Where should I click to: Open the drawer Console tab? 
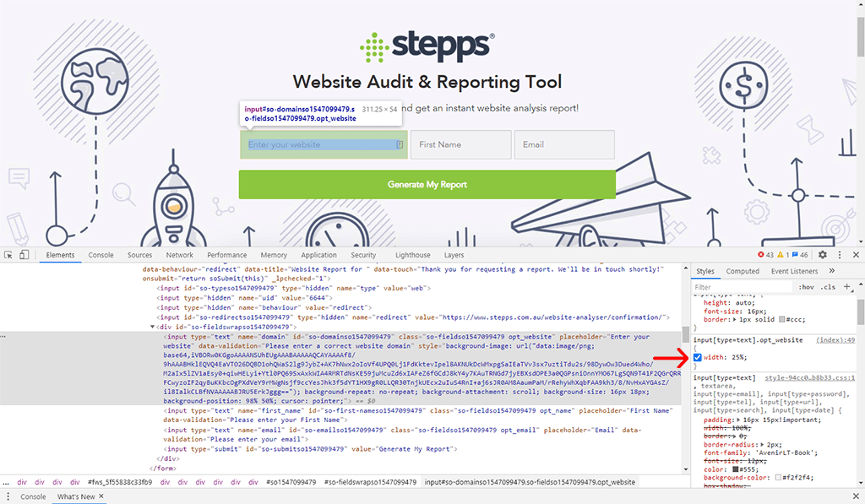click(x=33, y=496)
